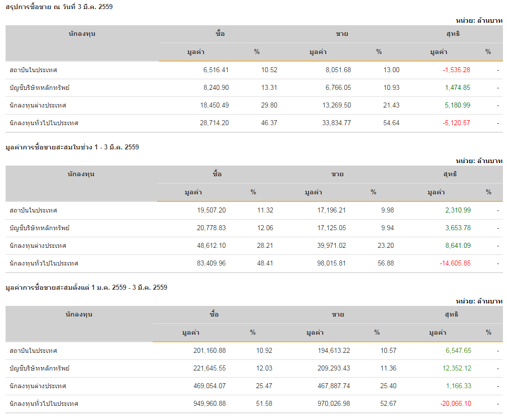
Task: Select the sell value 467,887.74
Action: tap(328, 386)
